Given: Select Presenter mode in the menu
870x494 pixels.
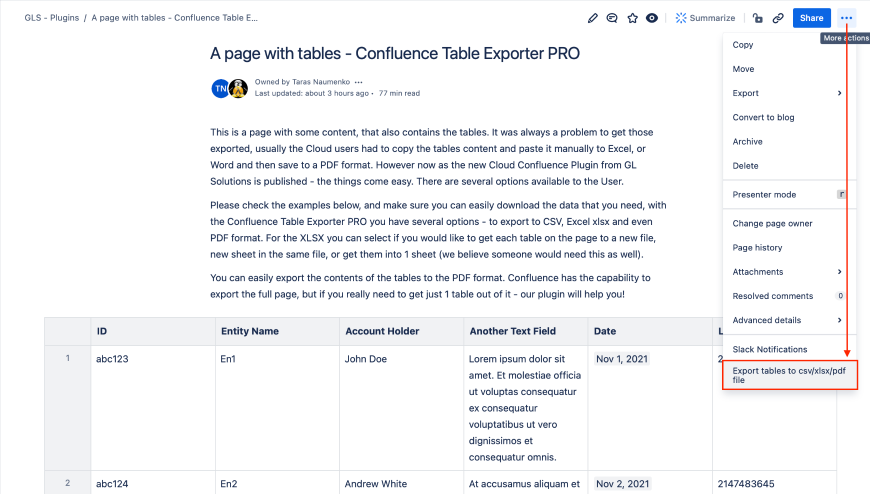Looking at the screenshot, I should [764, 194].
